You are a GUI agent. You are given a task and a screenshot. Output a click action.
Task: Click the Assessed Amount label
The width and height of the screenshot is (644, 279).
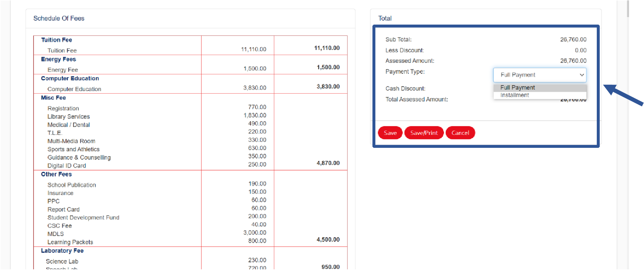tap(410, 61)
